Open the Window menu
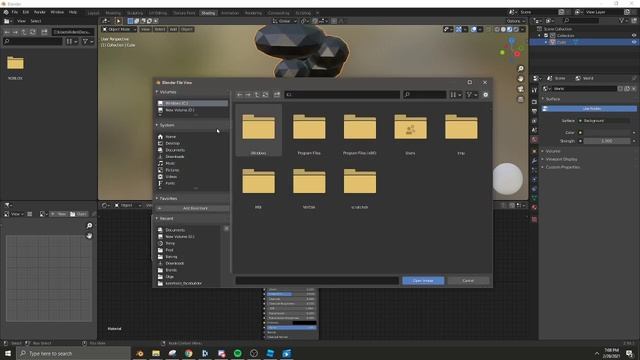This screenshot has height=360, width=640. click(x=57, y=12)
